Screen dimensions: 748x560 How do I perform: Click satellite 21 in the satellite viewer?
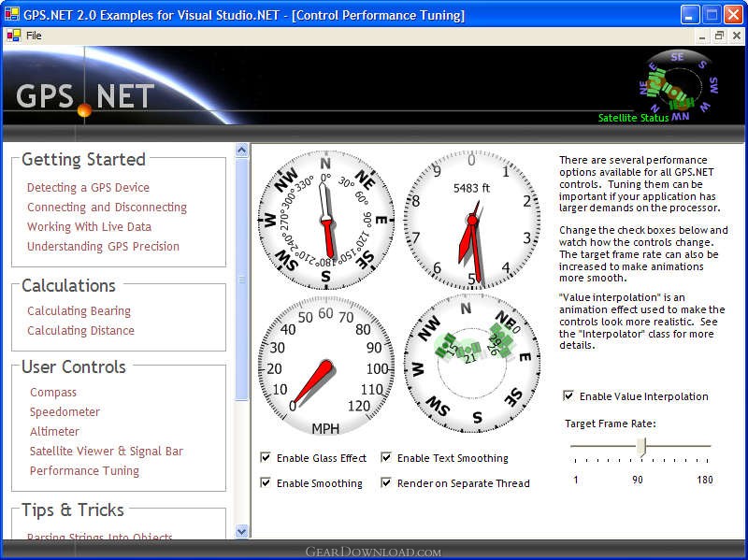pyautogui.click(x=469, y=352)
